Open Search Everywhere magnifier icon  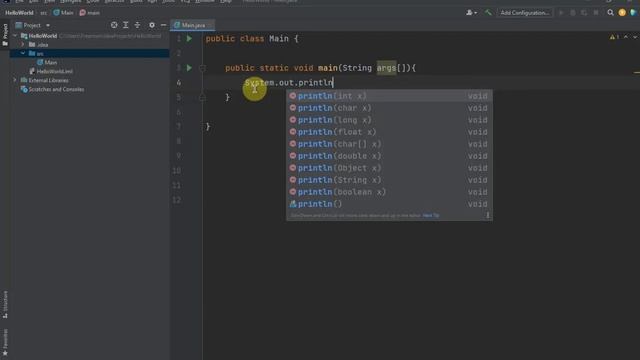click(x=610, y=13)
